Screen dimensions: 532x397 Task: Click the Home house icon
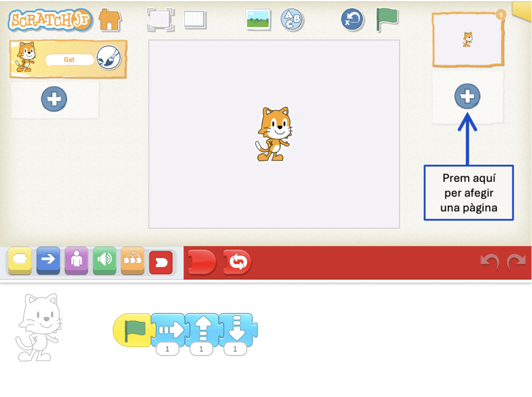[x=110, y=20]
